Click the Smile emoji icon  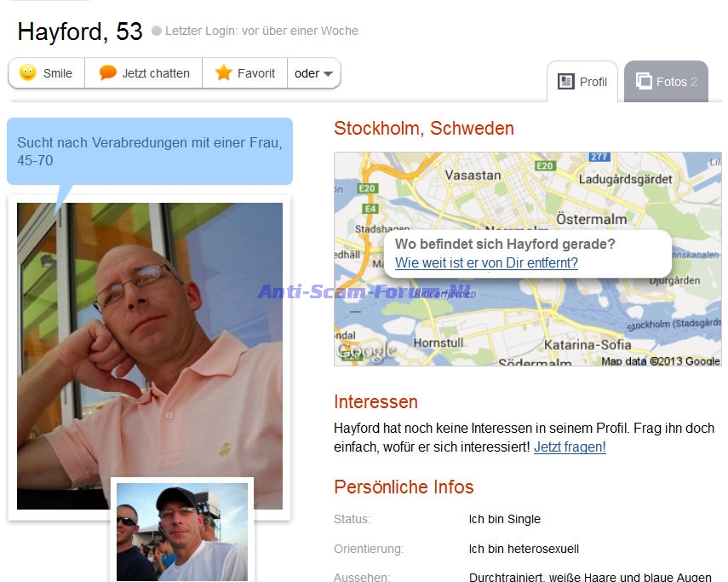tap(28, 72)
